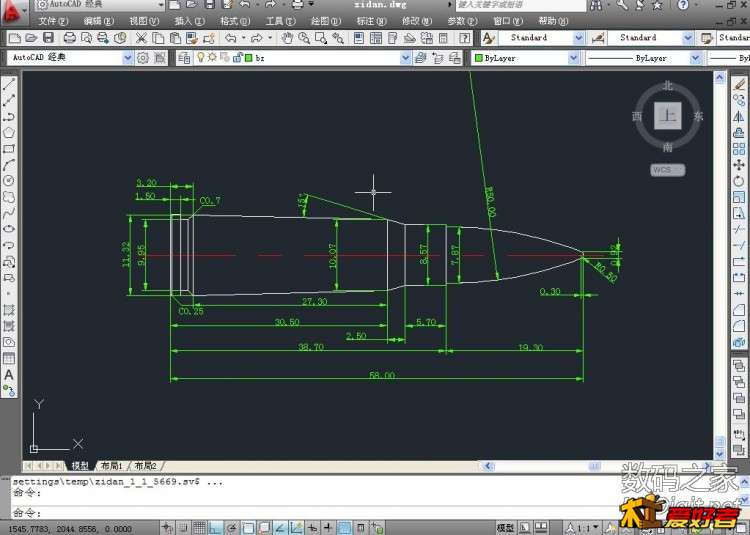Open the Table tool
Image resolution: width=750 pixels, height=535 pixels.
[9, 359]
